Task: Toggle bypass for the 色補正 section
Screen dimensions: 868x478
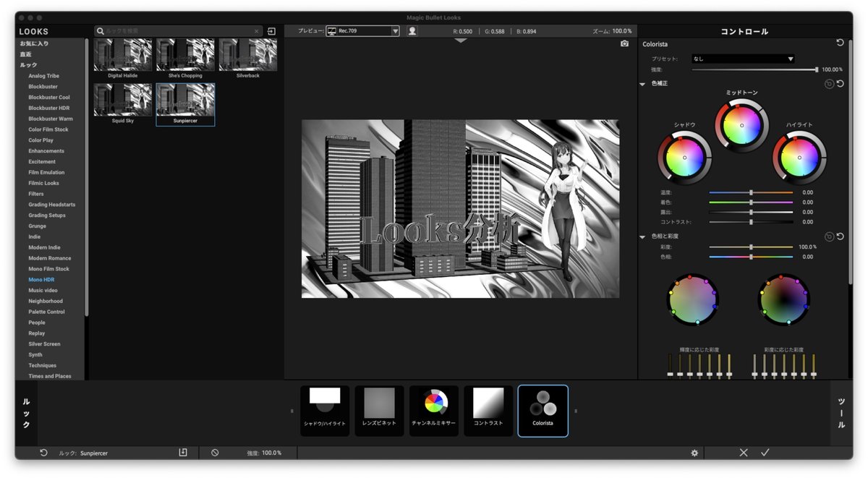Action: 829,84
